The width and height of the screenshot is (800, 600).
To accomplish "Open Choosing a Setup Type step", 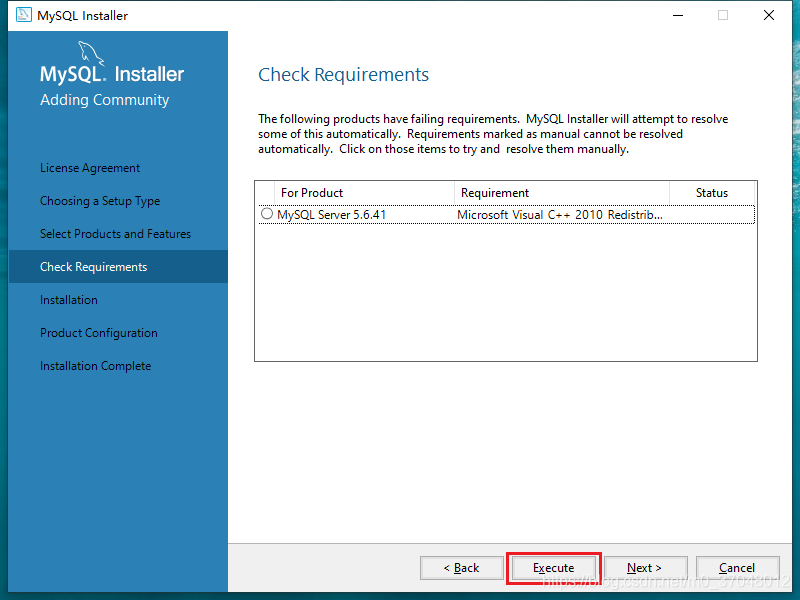I will pyautogui.click(x=100, y=201).
